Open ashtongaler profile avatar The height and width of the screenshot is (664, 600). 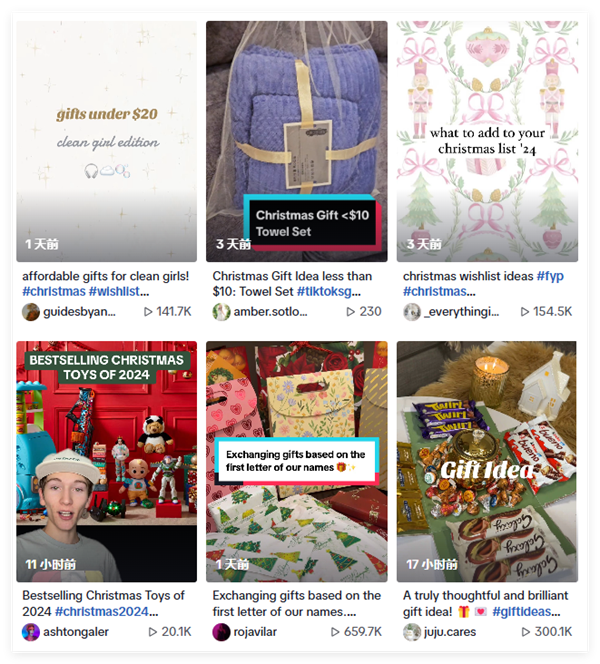tap(30, 632)
